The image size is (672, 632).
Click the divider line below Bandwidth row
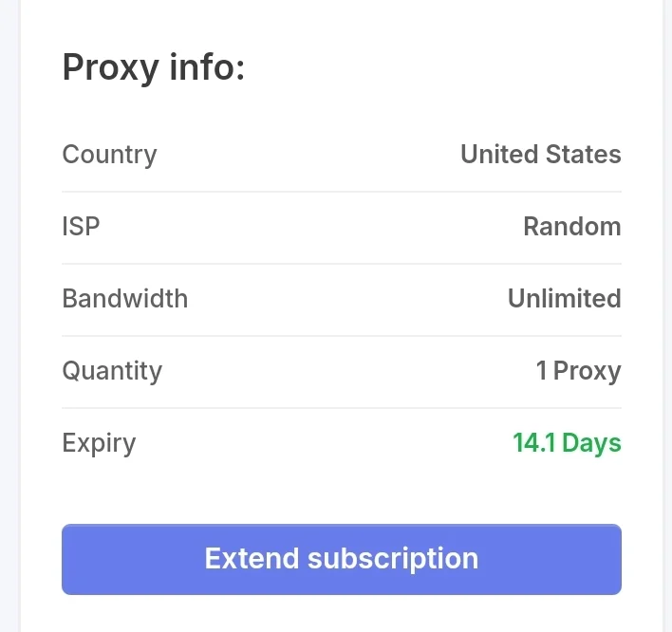coord(342,336)
